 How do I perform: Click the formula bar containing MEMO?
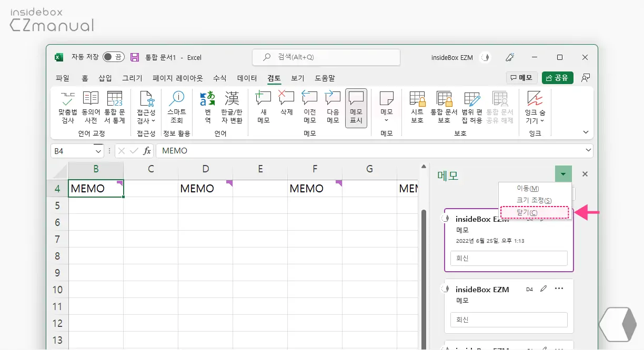(369, 151)
